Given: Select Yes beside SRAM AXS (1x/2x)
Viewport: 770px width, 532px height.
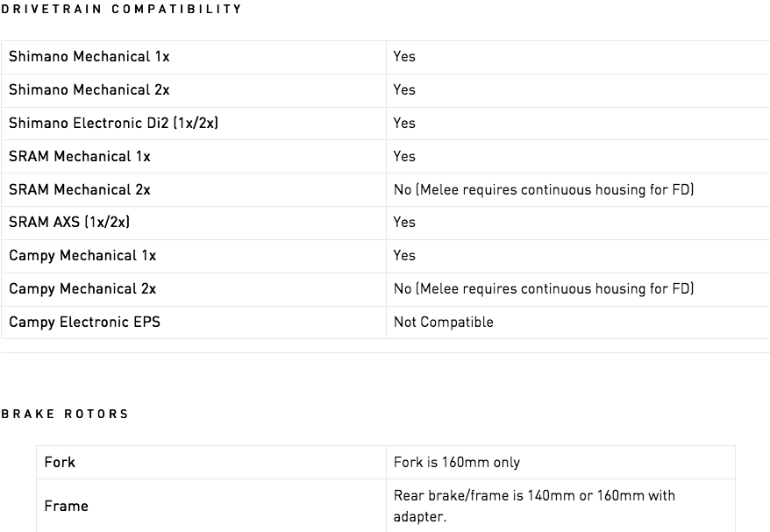Looking at the screenshot, I should [404, 223].
